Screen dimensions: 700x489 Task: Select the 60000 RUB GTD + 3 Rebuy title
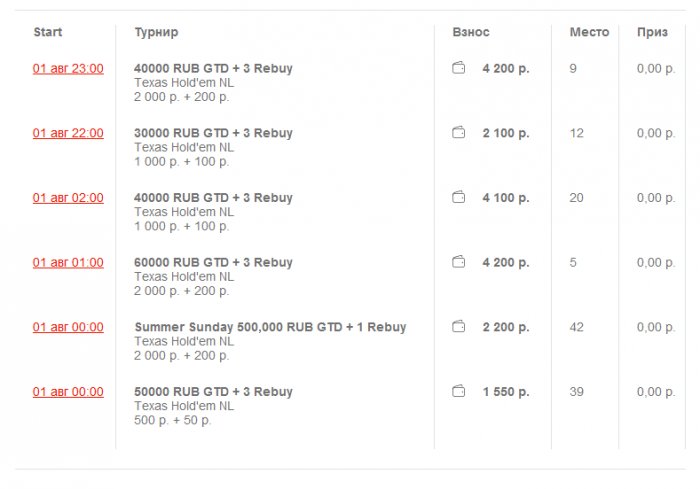click(213, 262)
